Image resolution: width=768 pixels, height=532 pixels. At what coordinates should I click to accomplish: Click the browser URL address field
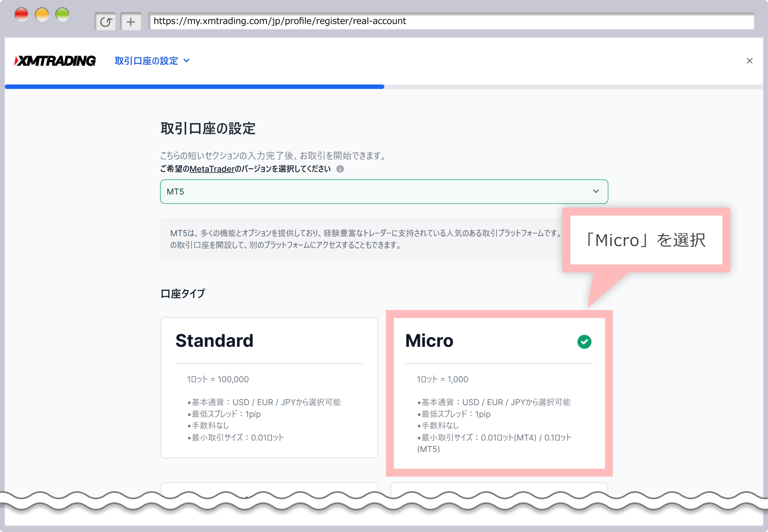click(451, 21)
